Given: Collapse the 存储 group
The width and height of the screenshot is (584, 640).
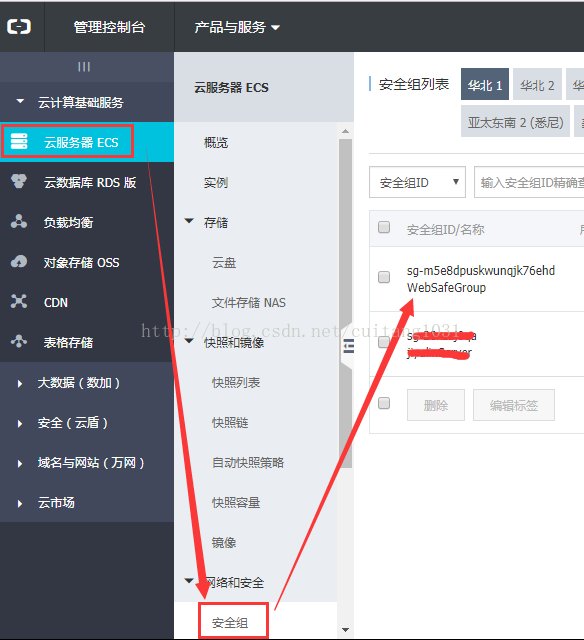Looking at the screenshot, I should click(x=189, y=221).
